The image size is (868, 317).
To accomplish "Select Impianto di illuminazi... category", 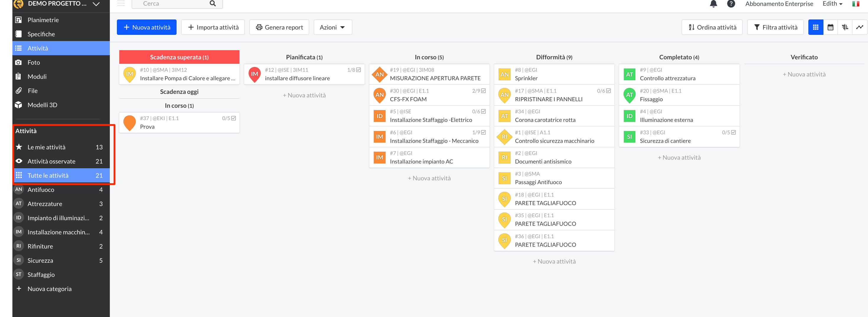I will [x=61, y=218].
